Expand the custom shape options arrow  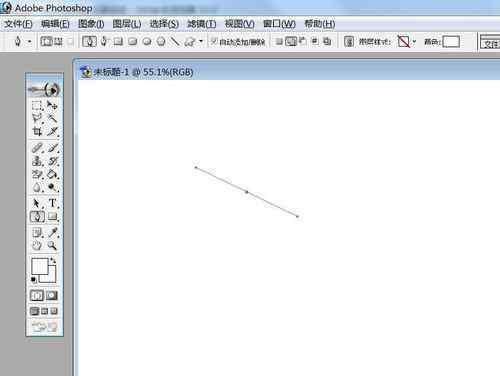[x=201, y=41]
